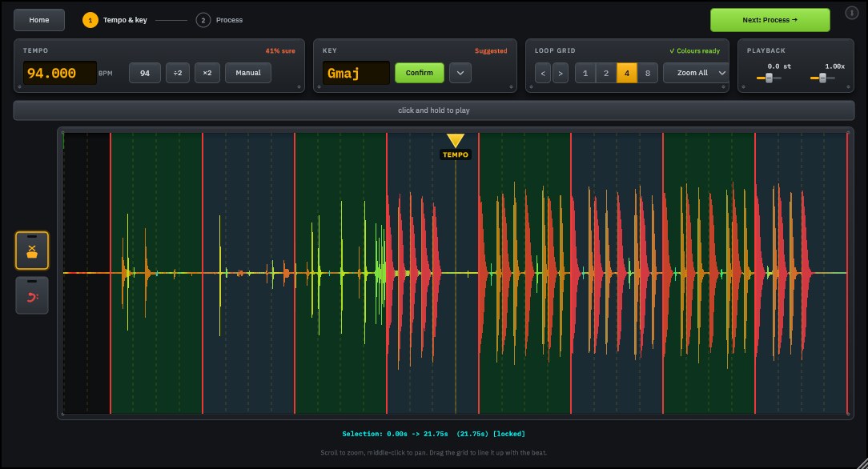Double the tempo with ×2 button
868x469 pixels.
[x=207, y=73]
